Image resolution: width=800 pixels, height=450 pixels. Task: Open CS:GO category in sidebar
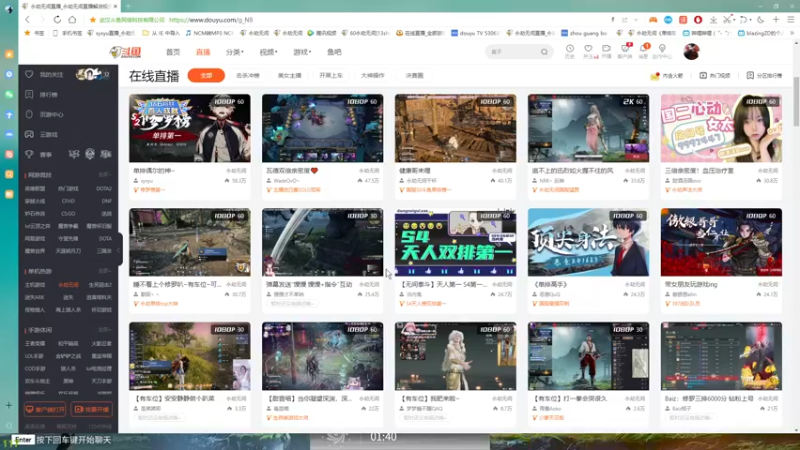tap(68, 214)
